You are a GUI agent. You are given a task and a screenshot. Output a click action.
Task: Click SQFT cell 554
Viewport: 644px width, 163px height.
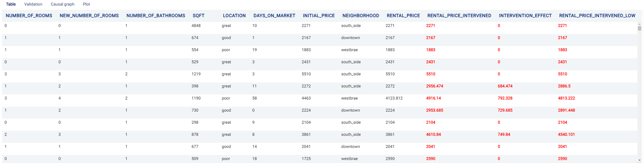[x=195, y=50]
